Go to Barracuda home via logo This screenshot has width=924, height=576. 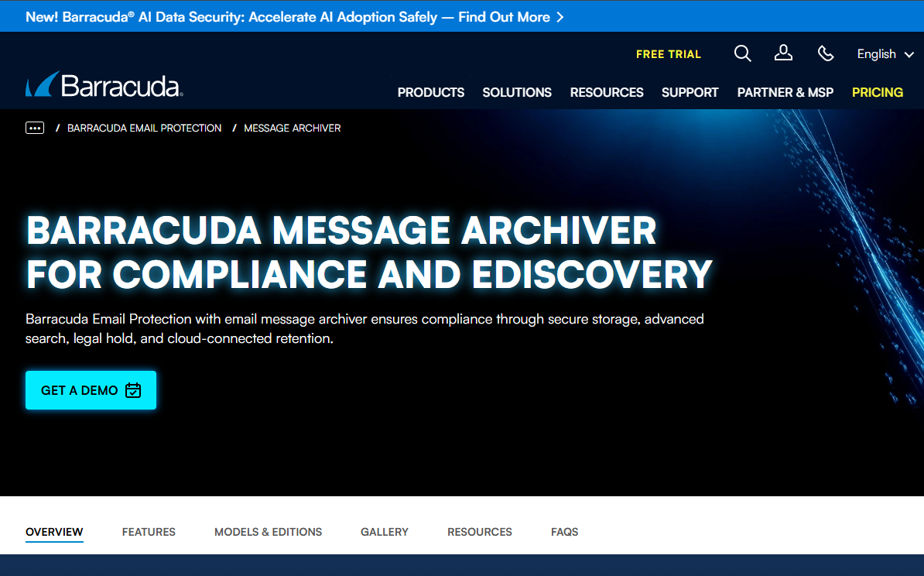point(104,85)
